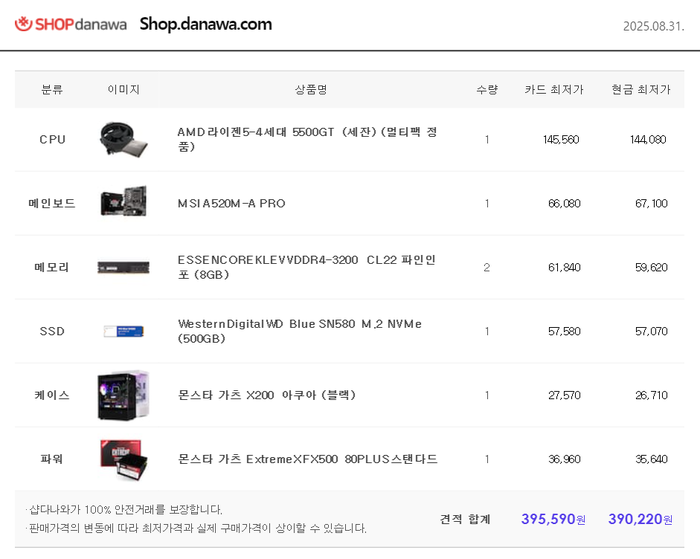This screenshot has height=559, width=700.
Task: Open the Shop.danawa.com link
Action: coord(206,24)
